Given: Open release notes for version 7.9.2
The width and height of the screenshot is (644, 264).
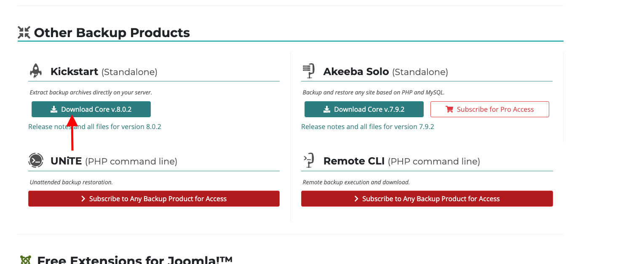Looking at the screenshot, I should (368, 127).
